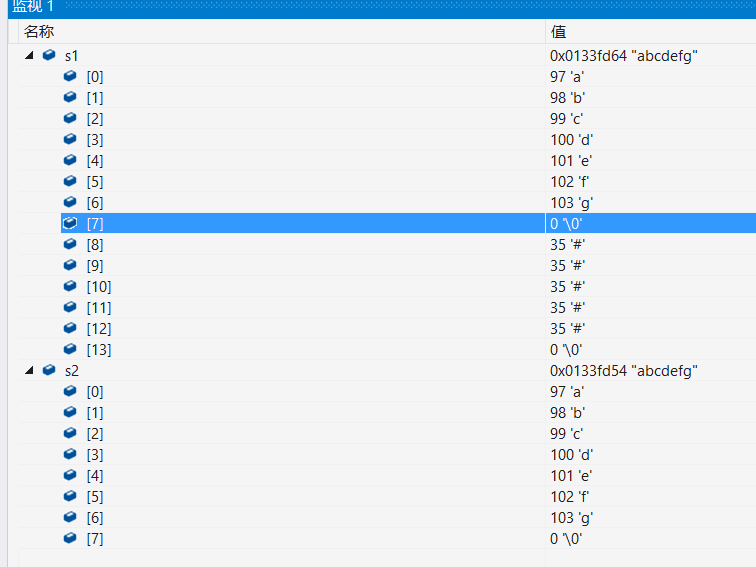Click the s1 variable cube icon
Viewport: 756px width, 567px height.
pos(49,55)
